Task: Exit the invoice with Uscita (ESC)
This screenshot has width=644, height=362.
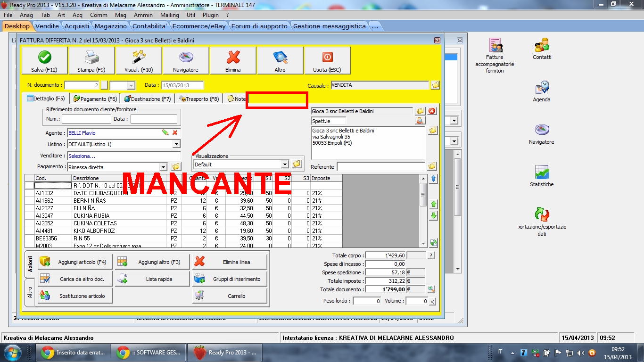Action: point(327,60)
